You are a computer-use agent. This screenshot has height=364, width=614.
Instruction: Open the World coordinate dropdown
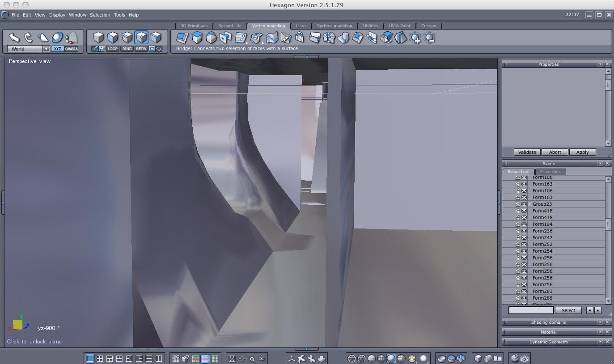(46, 49)
